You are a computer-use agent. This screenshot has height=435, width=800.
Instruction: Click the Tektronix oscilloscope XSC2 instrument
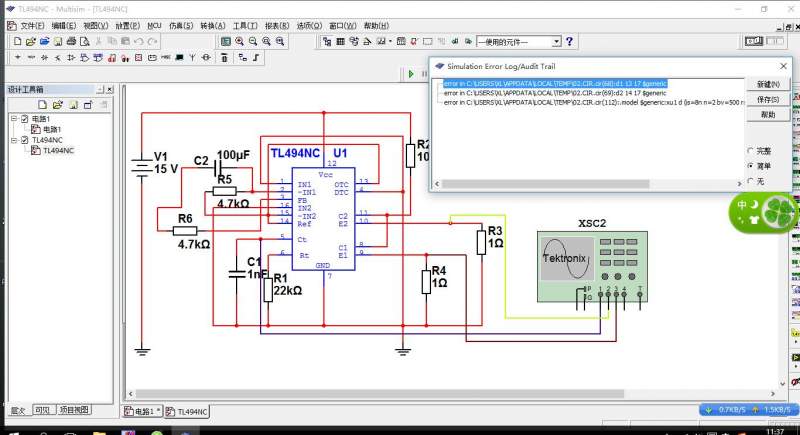coord(592,267)
